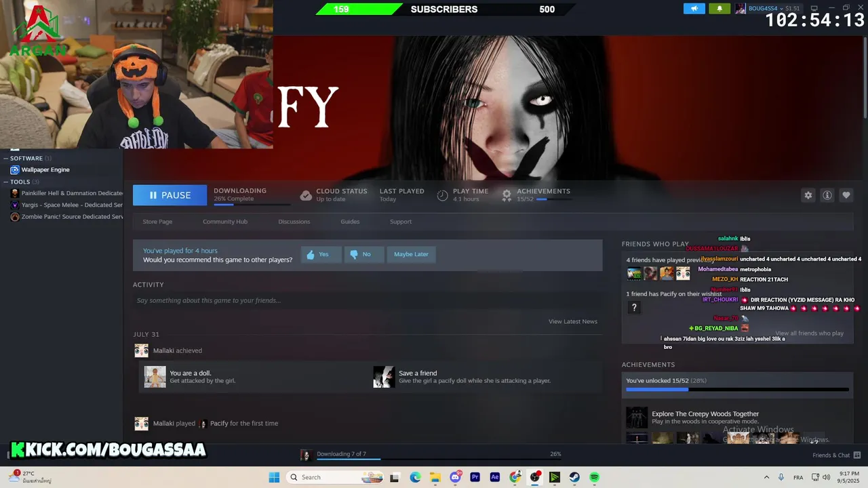Open the Community Hub tab

pyautogui.click(x=225, y=222)
